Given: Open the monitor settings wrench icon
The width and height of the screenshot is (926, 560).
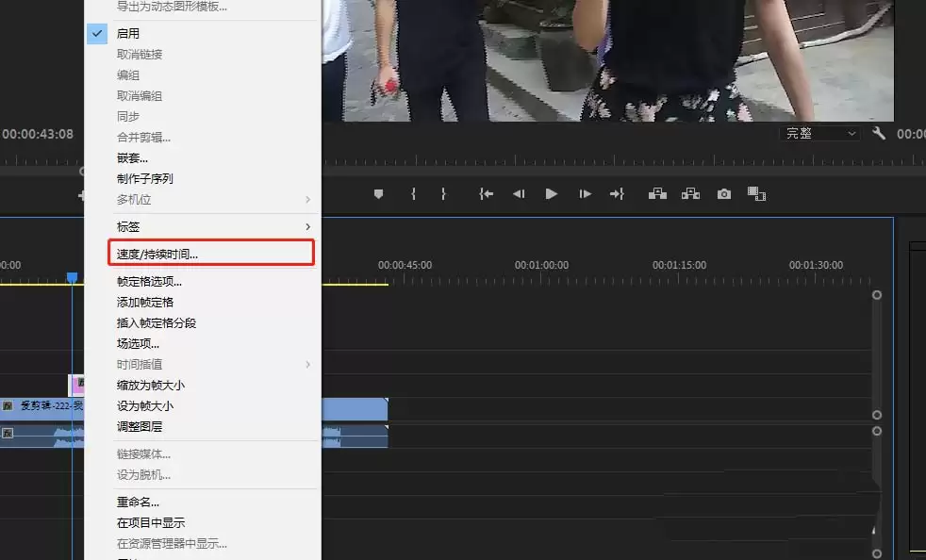Looking at the screenshot, I should [879, 134].
